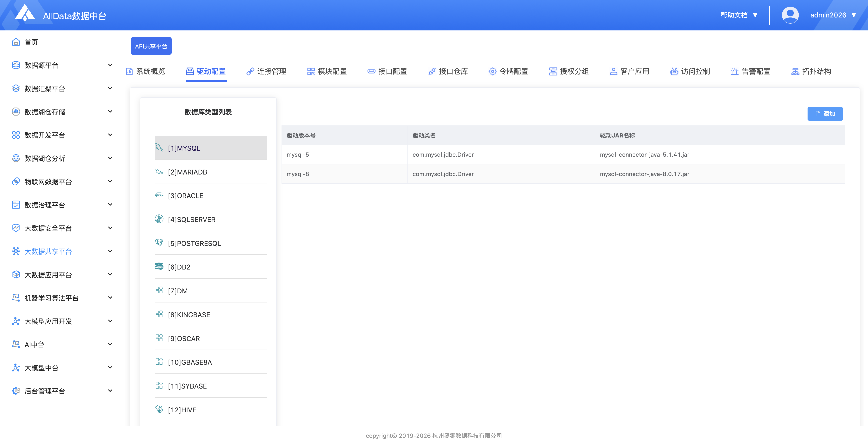
Task: Click the API共享平台 button
Action: click(x=151, y=46)
